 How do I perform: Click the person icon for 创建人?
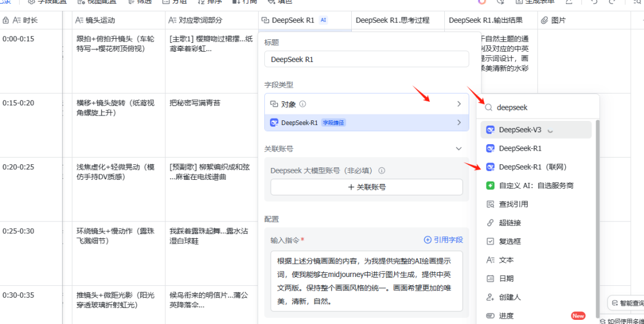490,297
